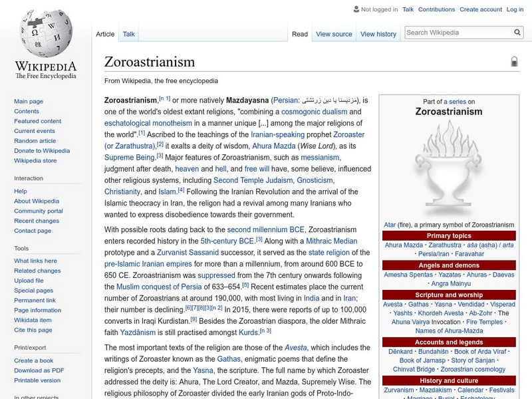The width and height of the screenshot is (532, 399).
Task: Open Faravahar link in infobox
Action: [x=469, y=254]
